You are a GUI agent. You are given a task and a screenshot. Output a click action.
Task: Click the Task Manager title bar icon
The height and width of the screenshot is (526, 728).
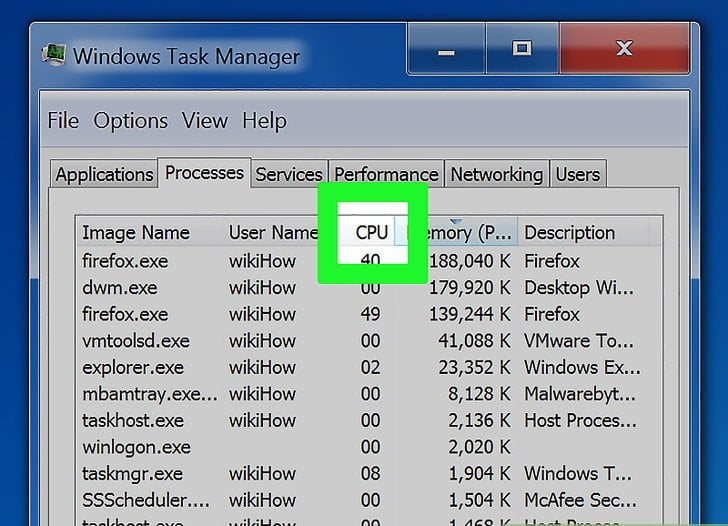[x=54, y=56]
